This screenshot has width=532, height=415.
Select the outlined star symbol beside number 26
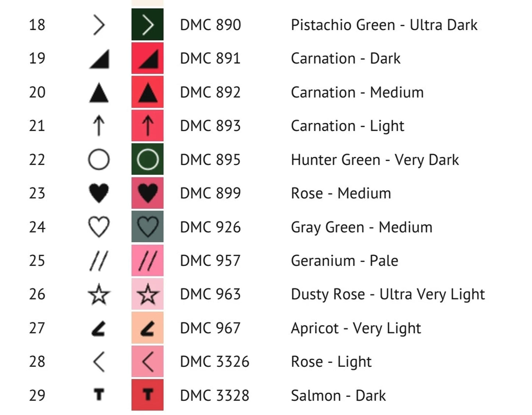tap(99, 294)
